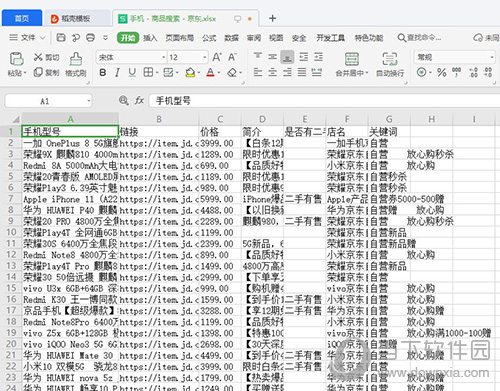Click the percent style icon
The width and height of the screenshot is (500, 391).
(442, 72)
